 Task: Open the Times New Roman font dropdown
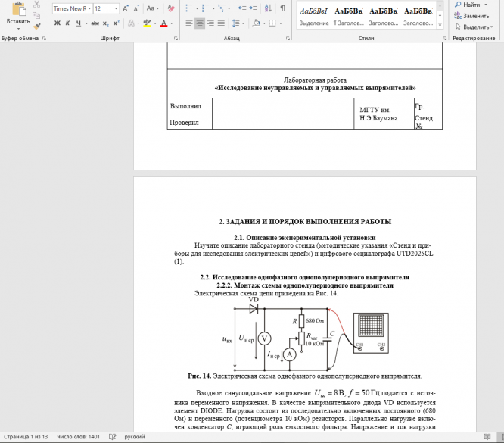click(89, 8)
